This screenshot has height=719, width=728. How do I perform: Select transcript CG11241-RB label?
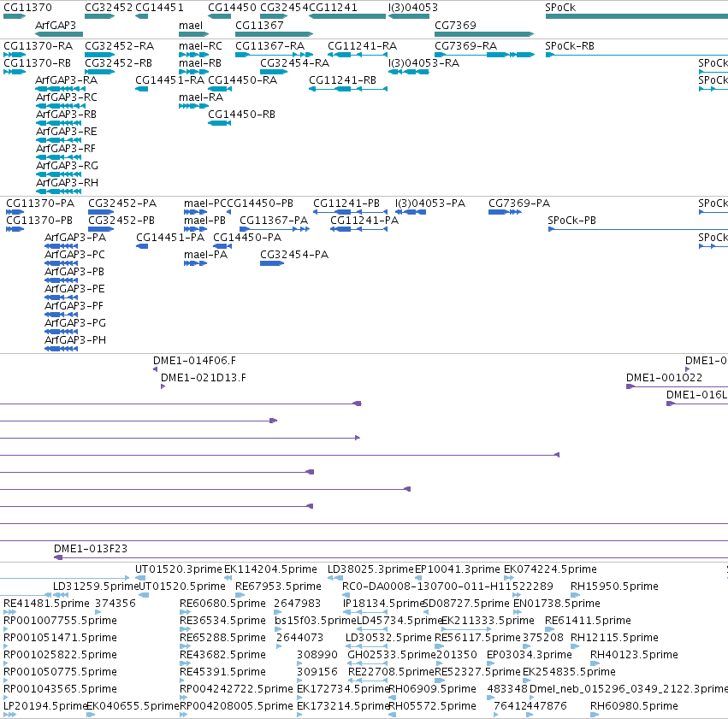pyautogui.click(x=342, y=80)
